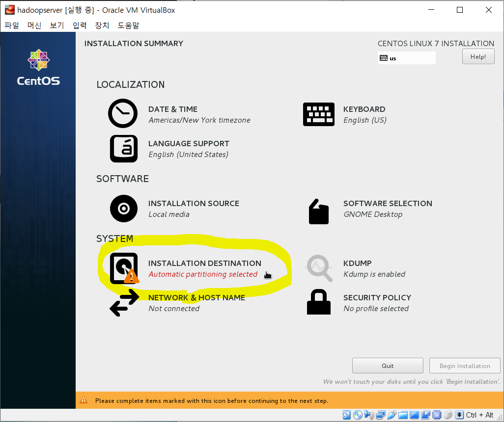The height and width of the screenshot is (422, 504).
Task: Click INSTALLATION SUMMARY title text
Action: click(134, 43)
